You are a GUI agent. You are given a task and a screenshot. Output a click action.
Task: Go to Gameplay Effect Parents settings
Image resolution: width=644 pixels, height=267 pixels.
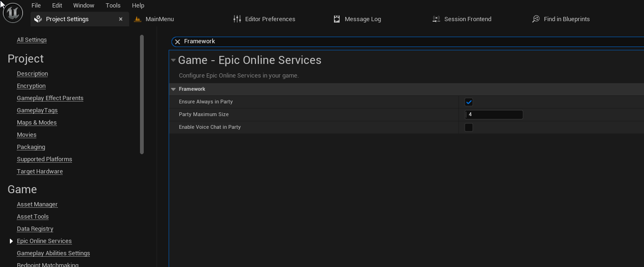(x=50, y=98)
